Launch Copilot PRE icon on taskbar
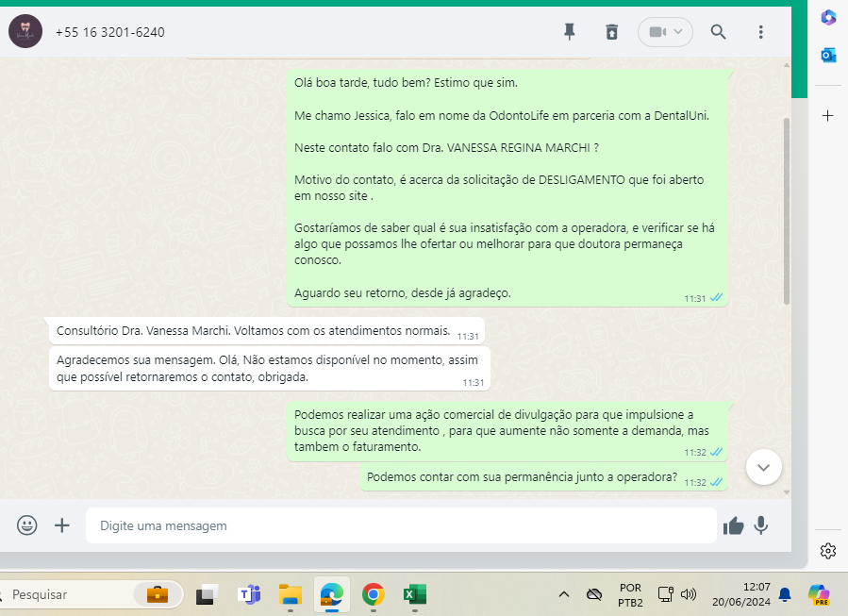Viewport: 848px width, 616px height. click(x=819, y=594)
